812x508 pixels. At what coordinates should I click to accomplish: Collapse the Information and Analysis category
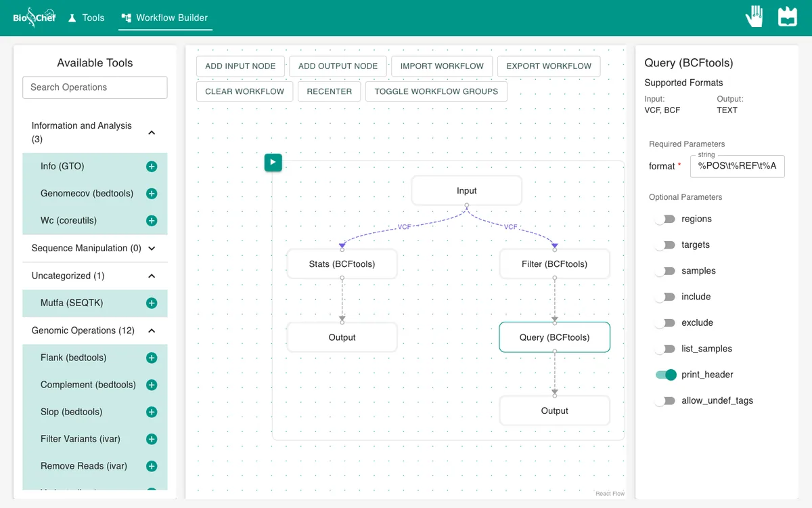click(x=152, y=133)
